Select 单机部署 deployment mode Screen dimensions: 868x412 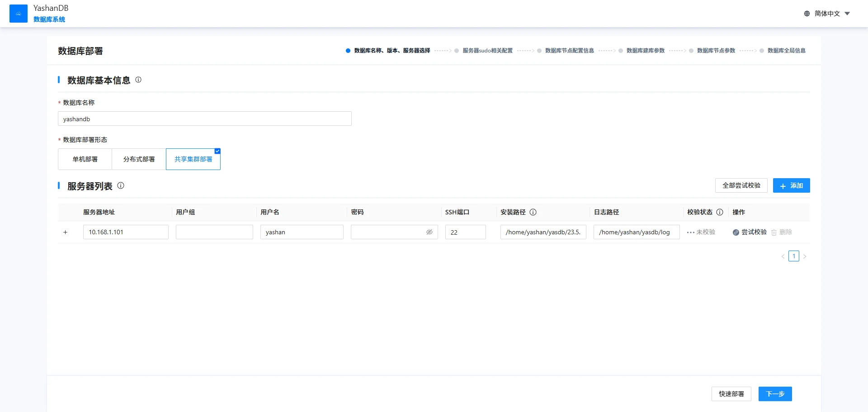point(85,159)
